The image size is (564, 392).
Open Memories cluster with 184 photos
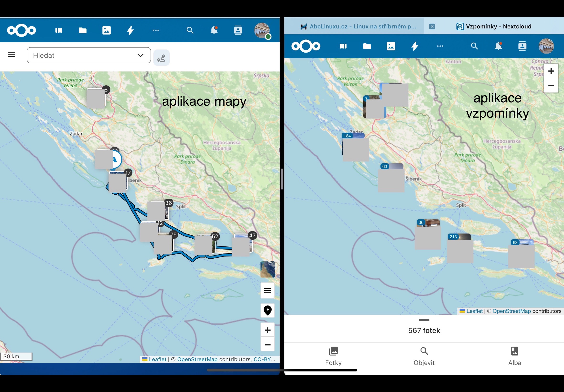[x=355, y=147]
